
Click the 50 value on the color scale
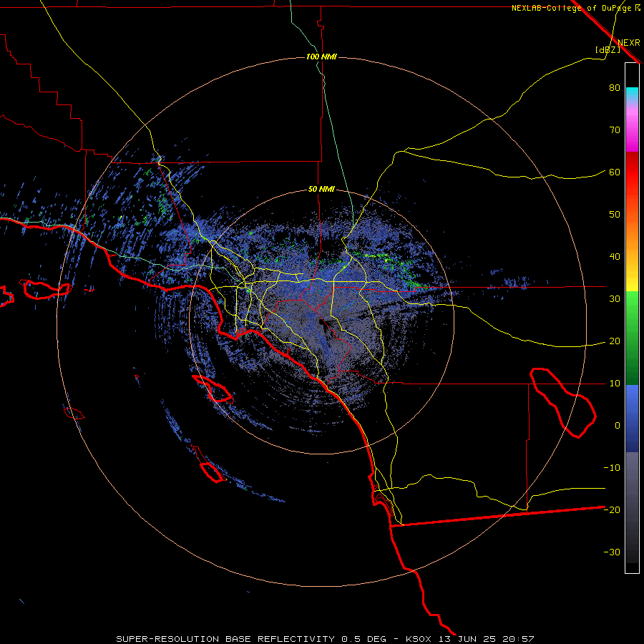coord(615,215)
